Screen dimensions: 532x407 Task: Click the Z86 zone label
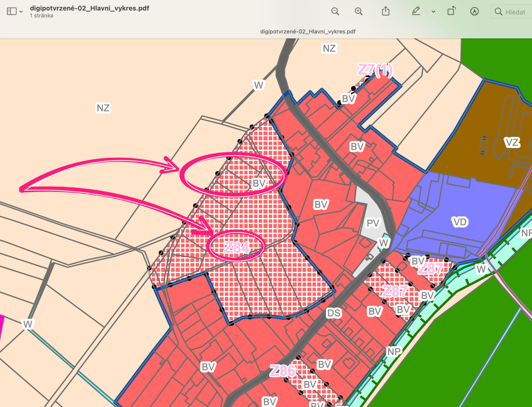point(283,371)
